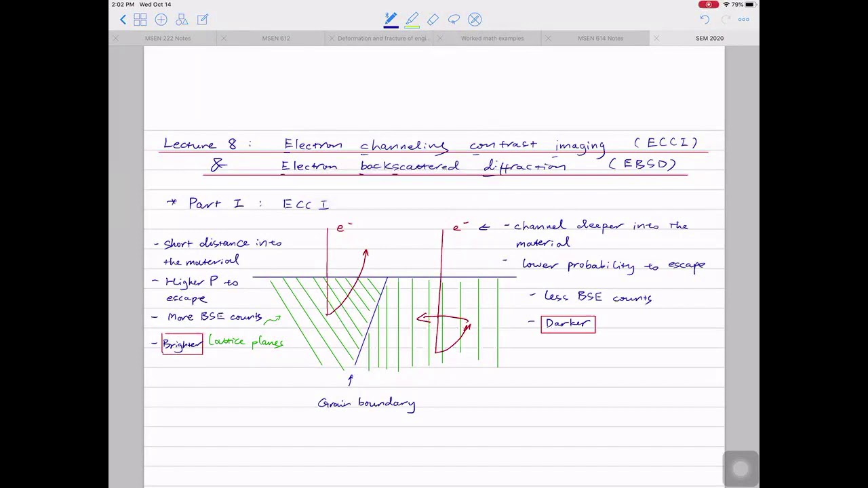Viewport: 868px width, 488px height.
Task: Redo the last undone stroke
Action: [x=726, y=20]
